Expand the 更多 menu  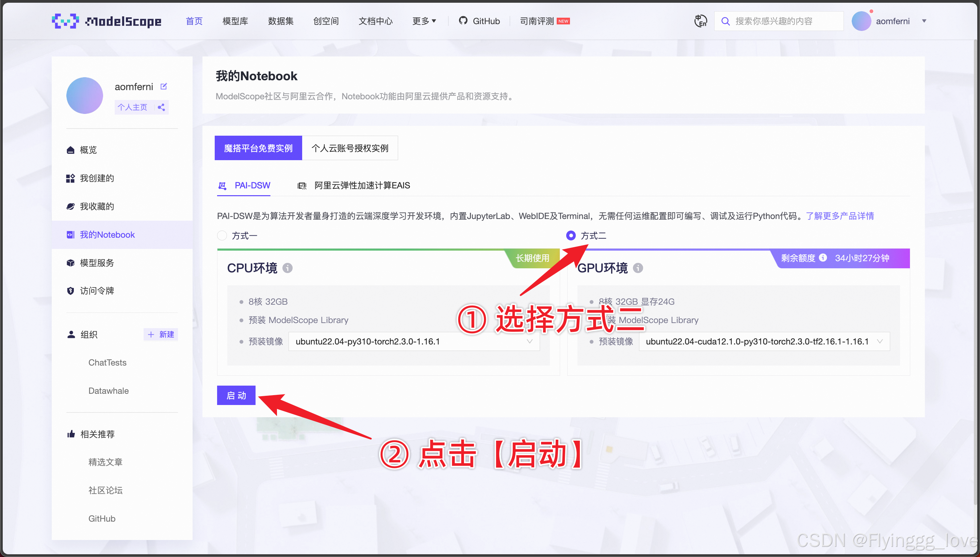click(424, 21)
